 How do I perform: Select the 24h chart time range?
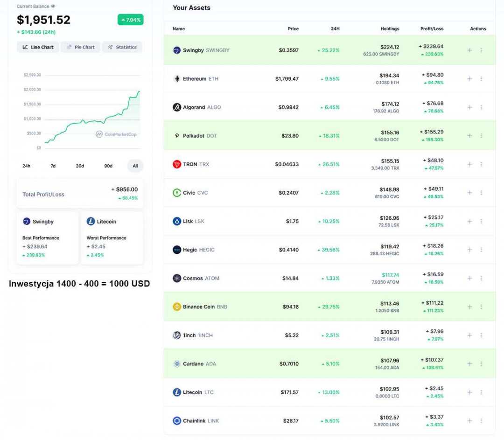point(26,166)
